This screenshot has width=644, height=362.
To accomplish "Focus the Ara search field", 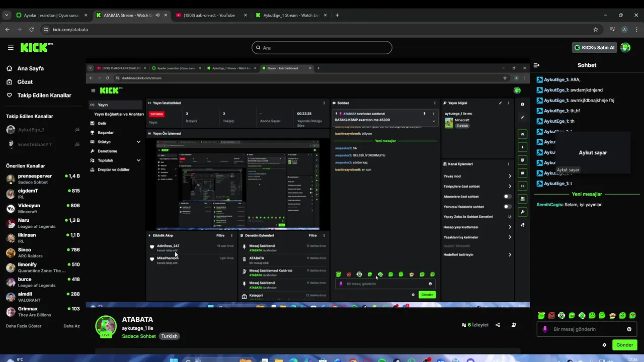I will 322,48.
